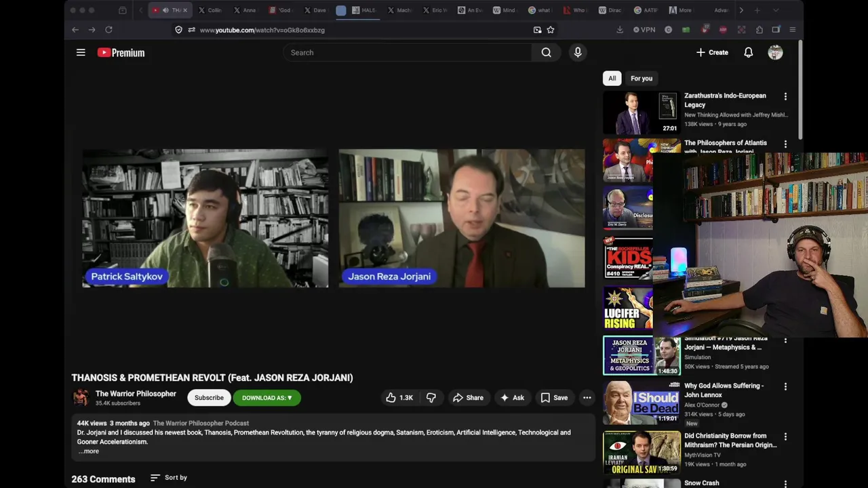Open site shield security info
This screenshot has width=868, height=488.
(178, 30)
